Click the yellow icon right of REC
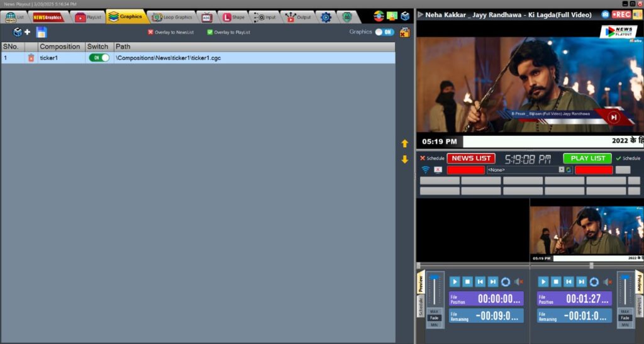Image resolution: width=644 pixels, height=344 pixels. 638,14
